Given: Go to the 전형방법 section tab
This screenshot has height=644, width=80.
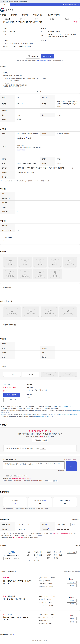Looking at the screenshot, I should 67,19.
